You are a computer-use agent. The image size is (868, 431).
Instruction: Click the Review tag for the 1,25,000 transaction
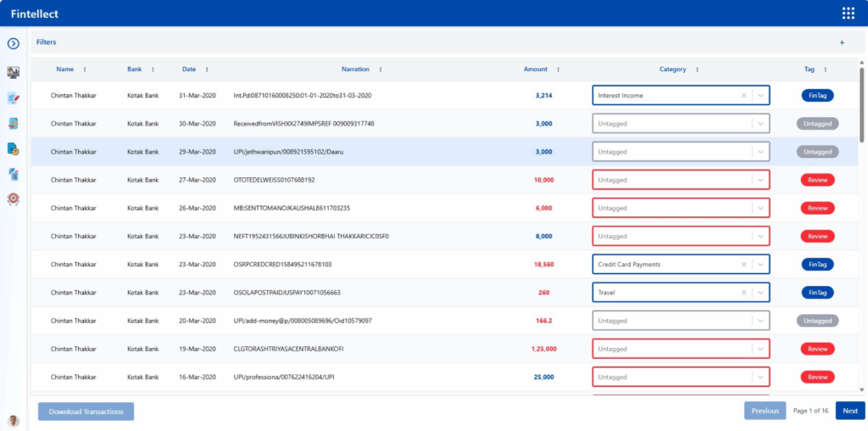tap(817, 349)
